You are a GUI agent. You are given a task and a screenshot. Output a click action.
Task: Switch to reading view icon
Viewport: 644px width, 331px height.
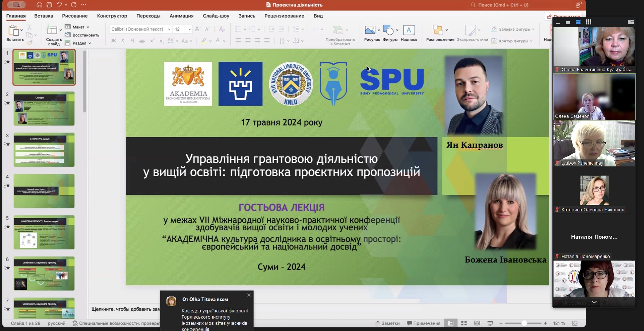click(x=477, y=323)
